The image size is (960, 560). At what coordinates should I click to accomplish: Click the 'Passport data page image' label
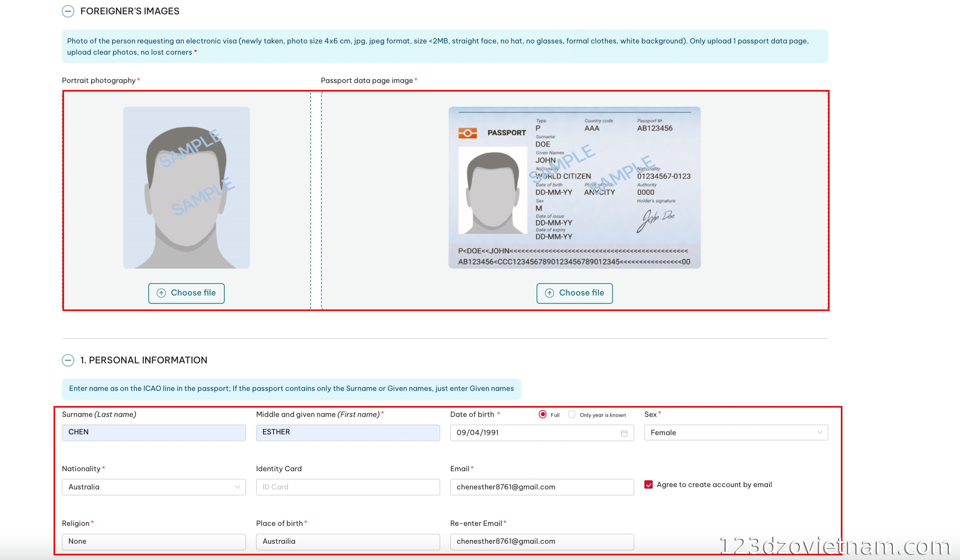click(367, 81)
